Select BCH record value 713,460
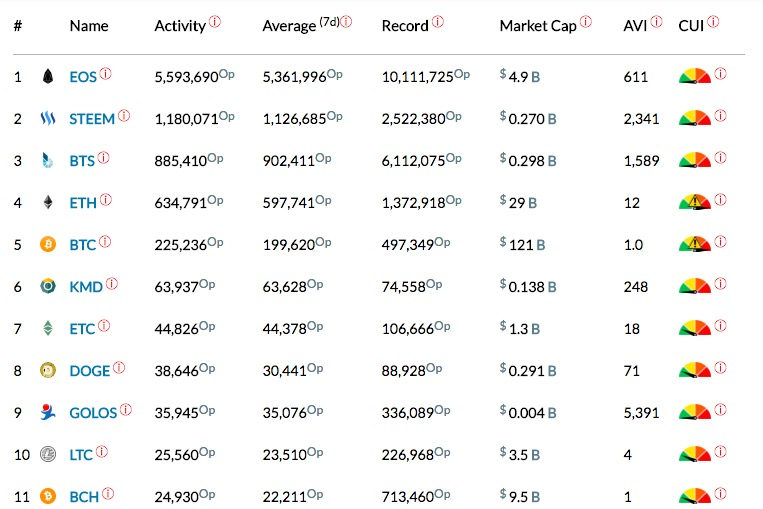The image size is (763, 509). 408,497
